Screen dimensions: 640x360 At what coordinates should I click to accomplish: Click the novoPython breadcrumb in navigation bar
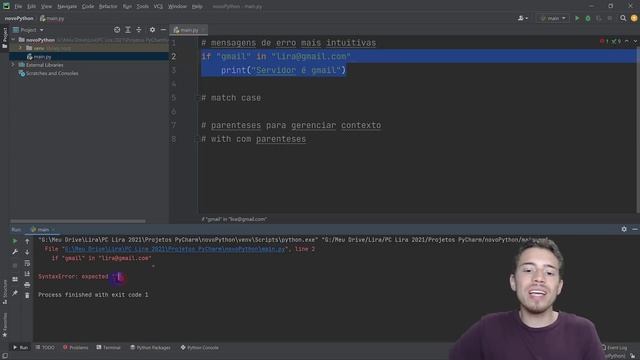click(19, 18)
